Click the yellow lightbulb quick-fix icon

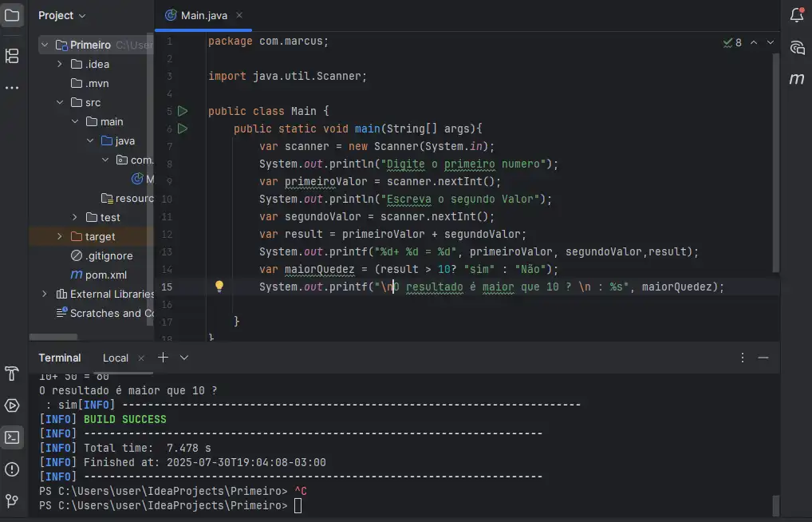click(219, 286)
